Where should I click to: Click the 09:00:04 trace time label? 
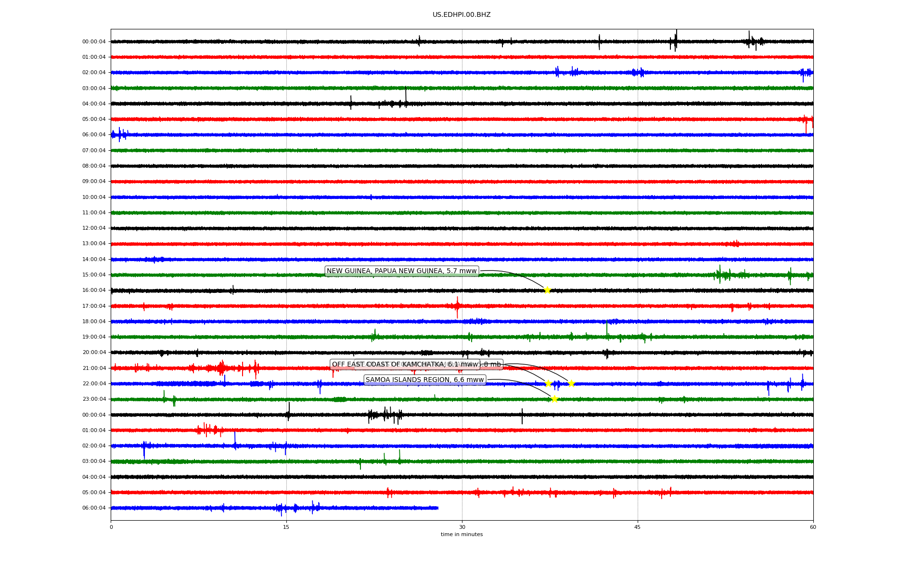point(94,182)
